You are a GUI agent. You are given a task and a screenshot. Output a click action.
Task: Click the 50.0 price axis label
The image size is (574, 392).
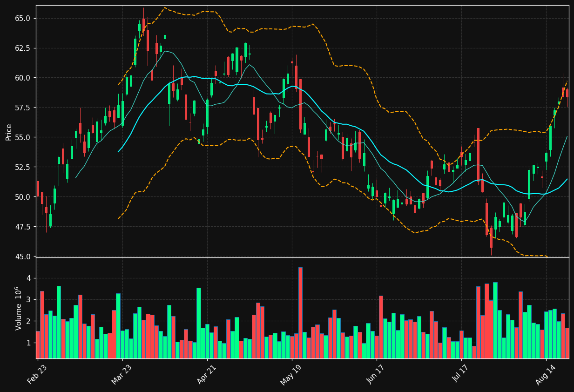[x=22, y=197]
